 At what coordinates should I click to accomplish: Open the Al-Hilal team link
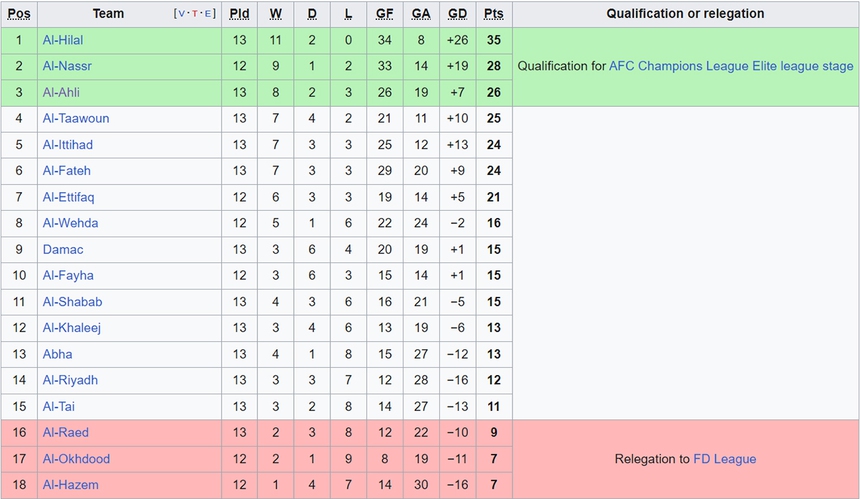click(64, 40)
